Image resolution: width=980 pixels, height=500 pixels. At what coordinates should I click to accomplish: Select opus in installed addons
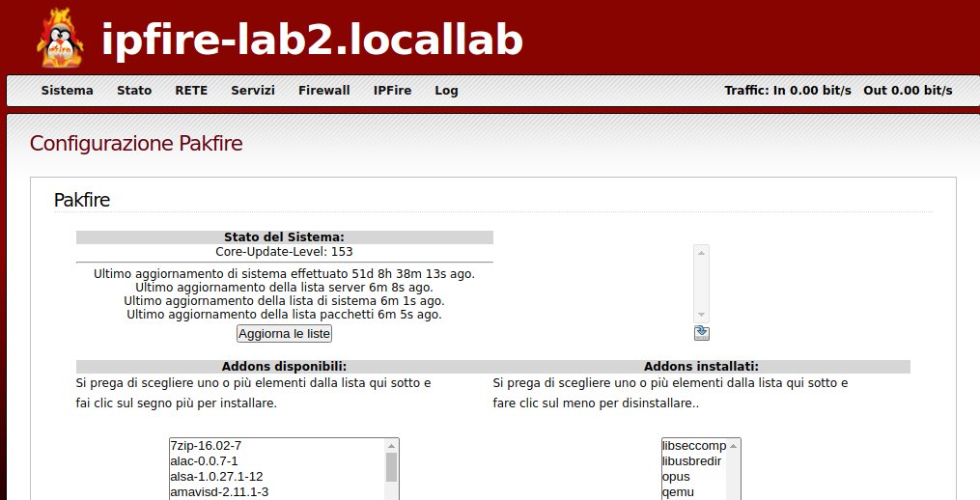(694, 476)
